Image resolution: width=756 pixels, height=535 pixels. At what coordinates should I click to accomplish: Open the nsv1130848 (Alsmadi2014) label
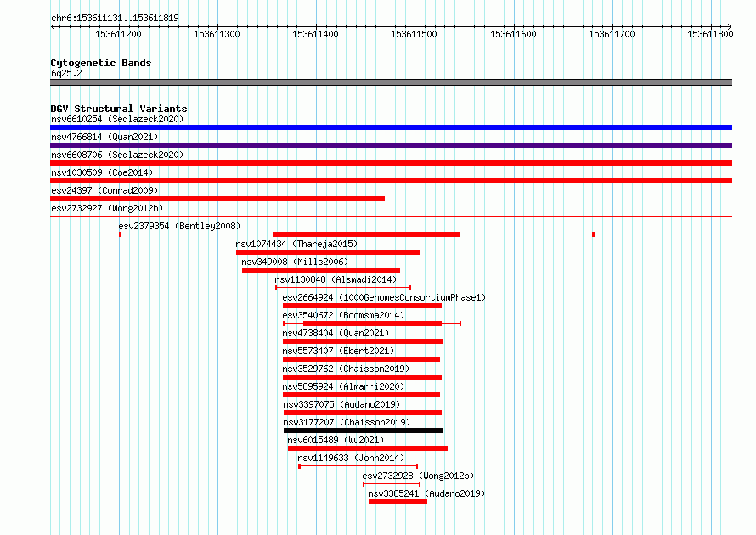coord(336,279)
